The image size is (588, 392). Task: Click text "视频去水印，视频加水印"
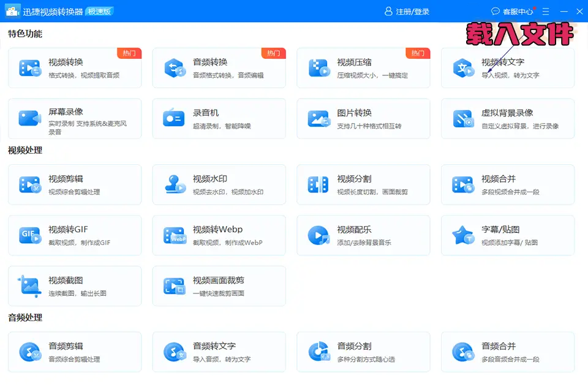pos(228,192)
